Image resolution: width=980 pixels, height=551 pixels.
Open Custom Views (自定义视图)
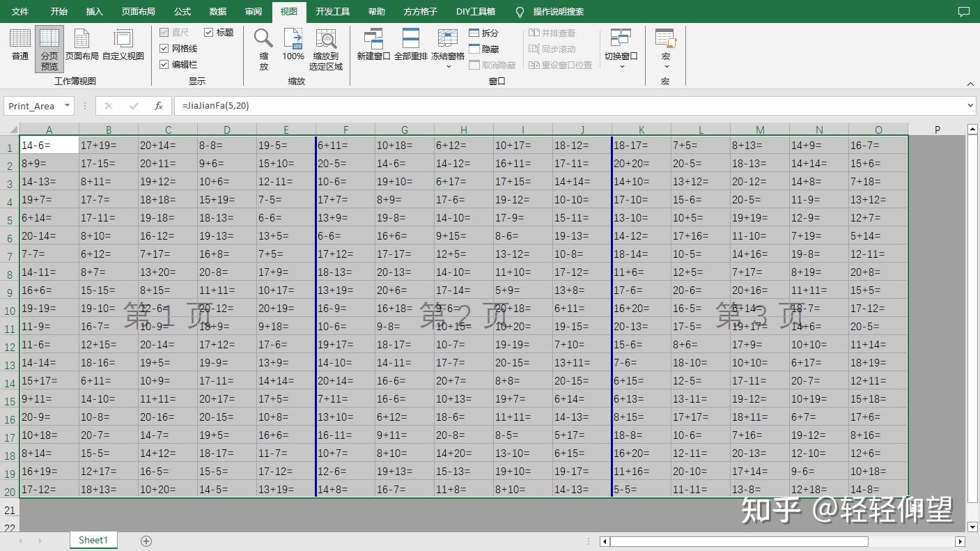click(123, 45)
